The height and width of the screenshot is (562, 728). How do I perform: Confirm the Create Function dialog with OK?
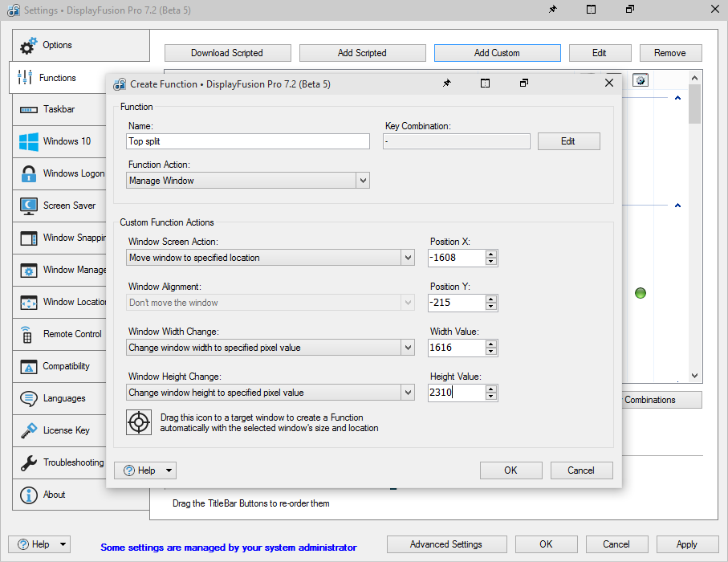coord(510,470)
